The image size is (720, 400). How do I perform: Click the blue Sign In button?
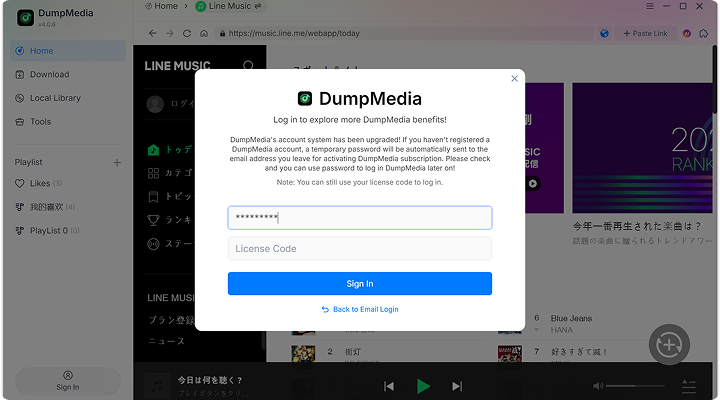tap(360, 284)
